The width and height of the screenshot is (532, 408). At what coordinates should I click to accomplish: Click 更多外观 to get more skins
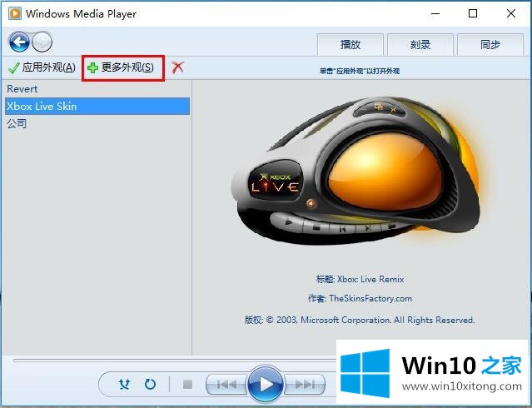[122, 67]
